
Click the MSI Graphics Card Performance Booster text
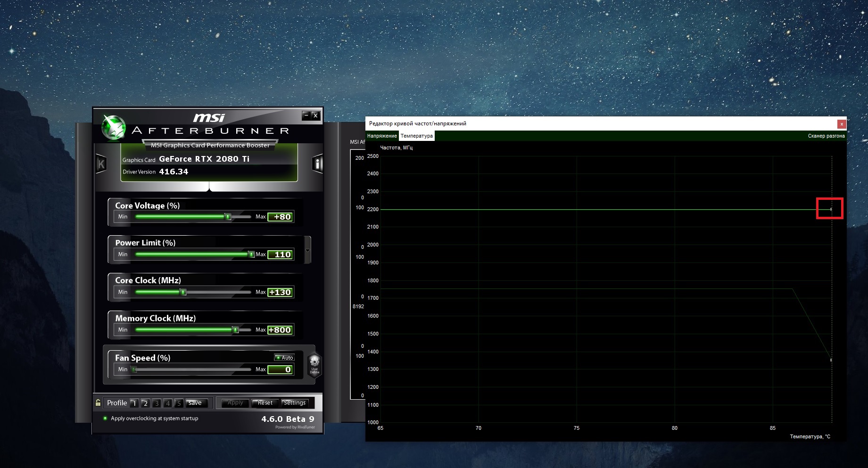click(x=210, y=145)
